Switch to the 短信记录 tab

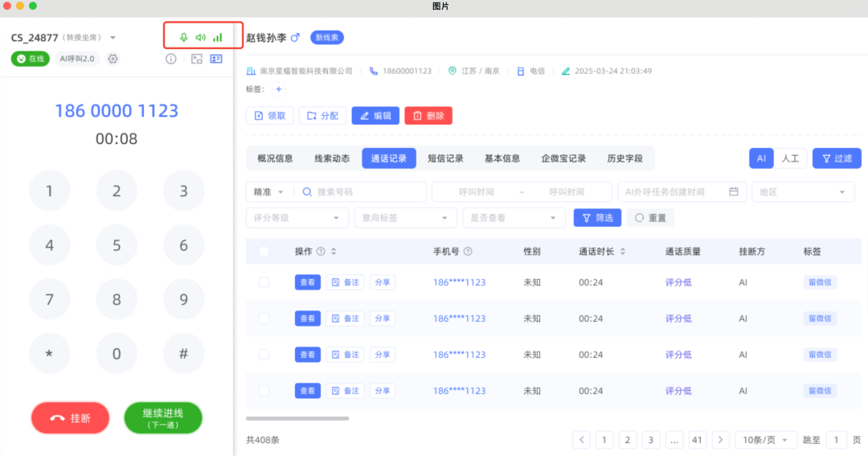445,158
